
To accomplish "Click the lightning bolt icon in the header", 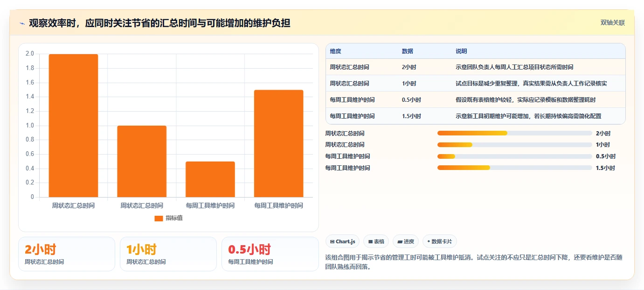I will pos(22,23).
